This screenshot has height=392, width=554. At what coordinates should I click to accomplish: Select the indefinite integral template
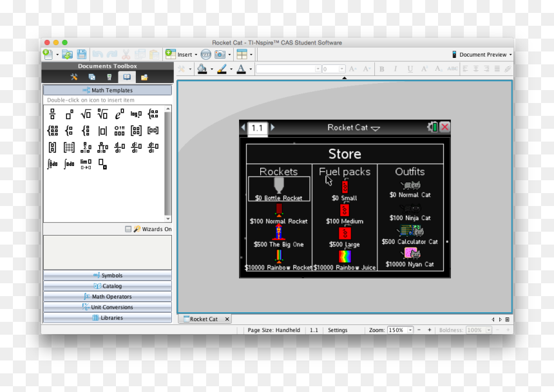tap(70, 164)
